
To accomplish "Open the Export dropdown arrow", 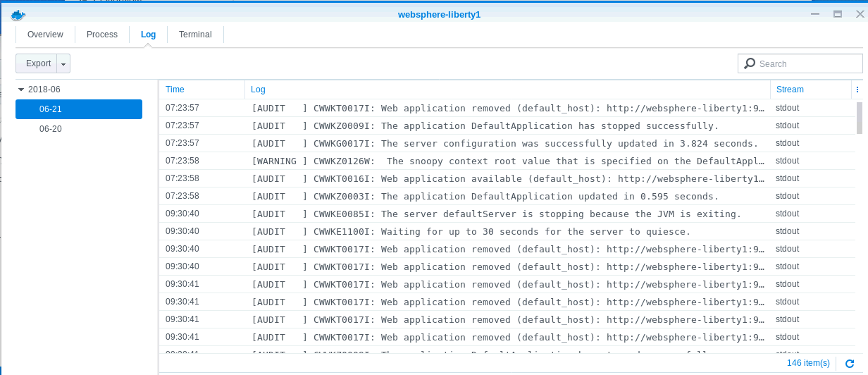I will tap(63, 64).
